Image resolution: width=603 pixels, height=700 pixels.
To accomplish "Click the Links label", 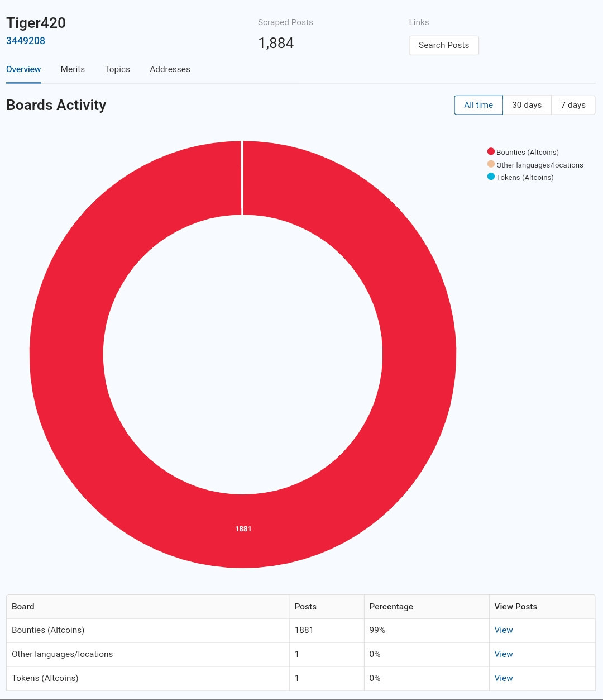I will click(419, 22).
